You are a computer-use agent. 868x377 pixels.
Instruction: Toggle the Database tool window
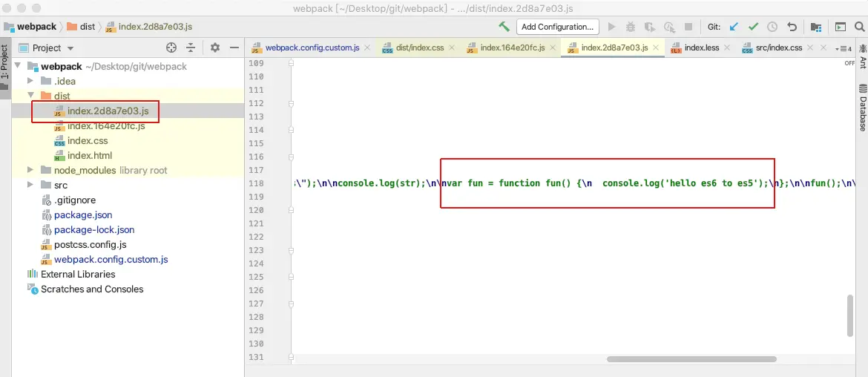point(863,108)
